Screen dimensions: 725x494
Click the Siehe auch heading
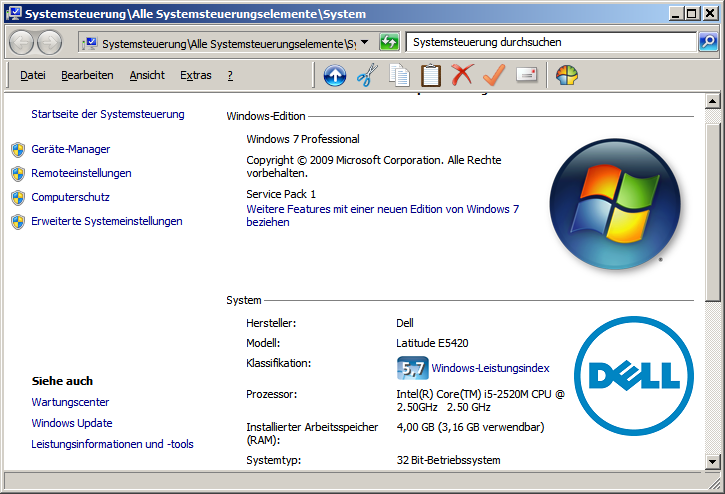tap(62, 381)
